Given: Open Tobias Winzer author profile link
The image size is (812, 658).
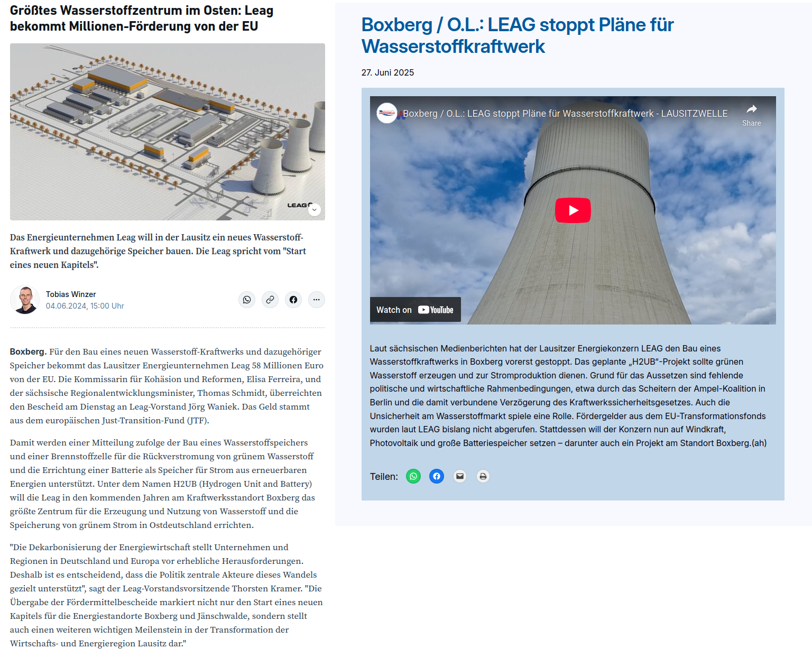Looking at the screenshot, I should coord(71,294).
